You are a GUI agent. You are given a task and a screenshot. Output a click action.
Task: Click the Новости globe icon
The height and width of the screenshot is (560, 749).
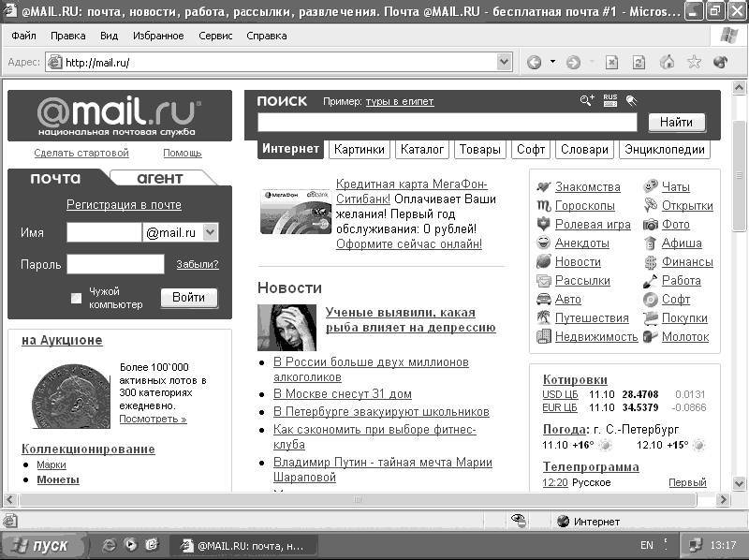coord(544,261)
